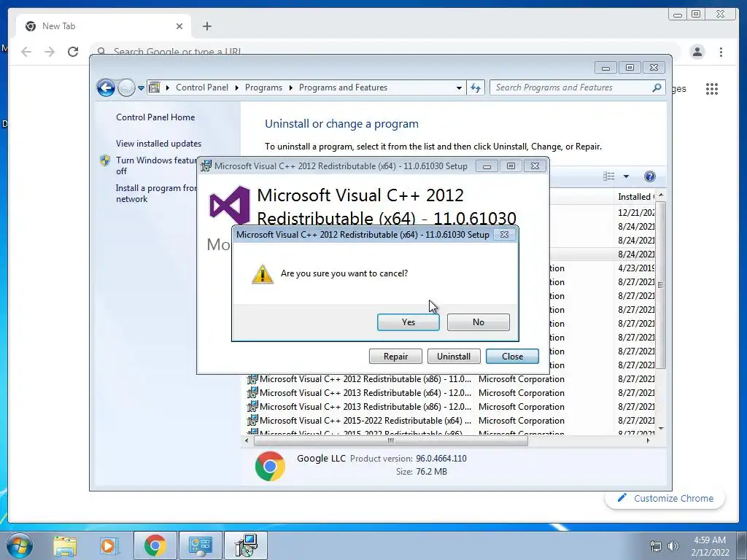
Task: Click the horizontal scrollbar thumb in program list
Action: click(391, 441)
